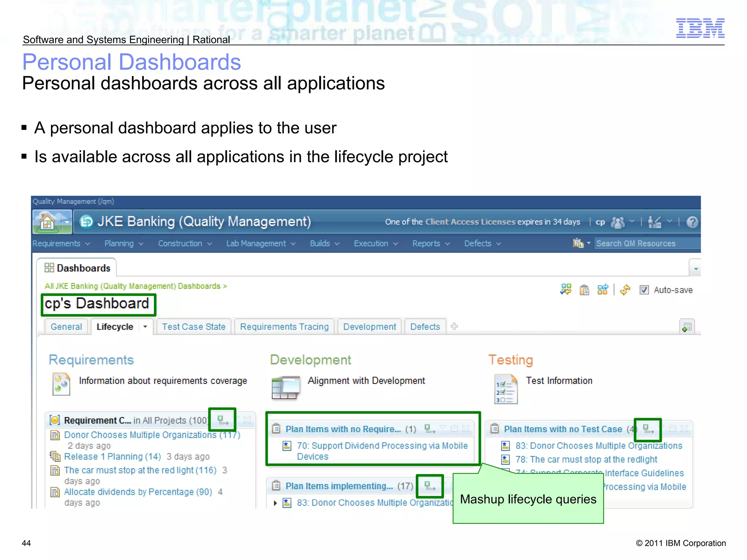The width and height of the screenshot is (747, 560).
Task: Expand the 83: Donor Chooses row in Plan Items implementing
Action: click(x=275, y=503)
